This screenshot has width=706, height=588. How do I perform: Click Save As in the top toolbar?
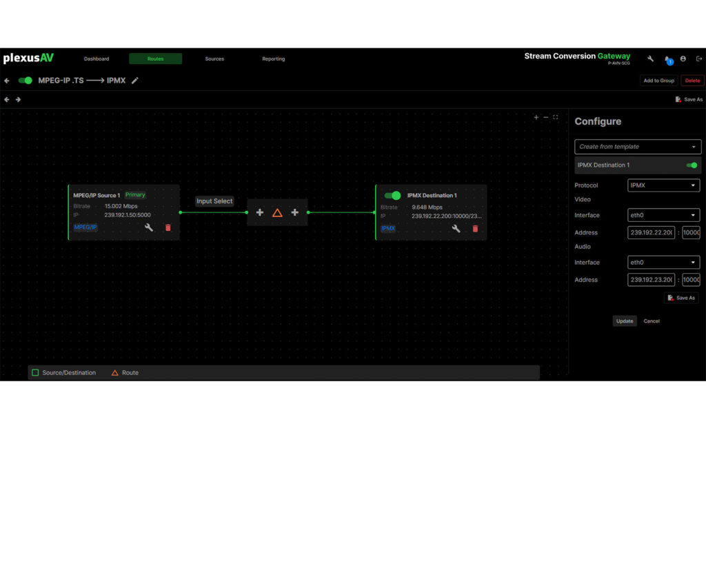(689, 99)
